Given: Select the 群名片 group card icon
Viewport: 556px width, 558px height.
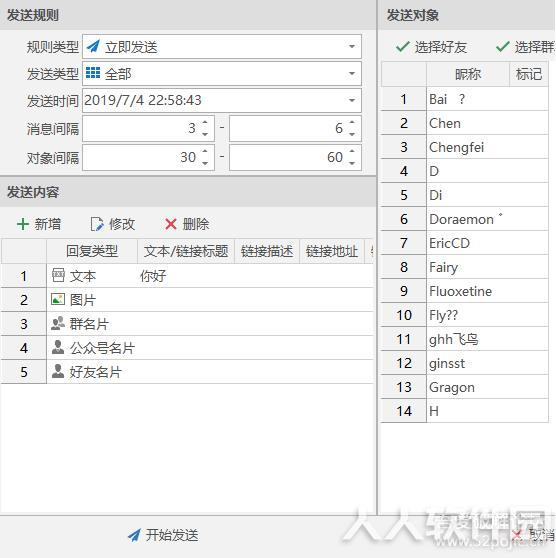Looking at the screenshot, I should click(x=58, y=323).
